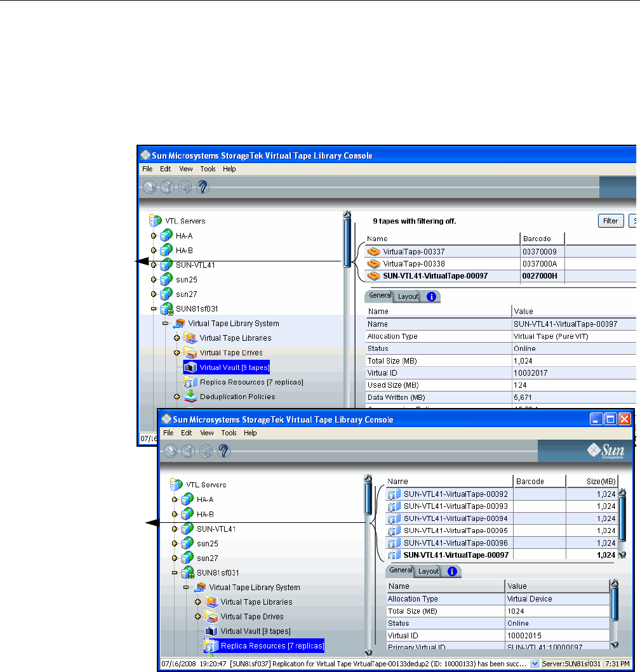Click the sun25 server icon in back window
640x672 pixels.
point(166,279)
